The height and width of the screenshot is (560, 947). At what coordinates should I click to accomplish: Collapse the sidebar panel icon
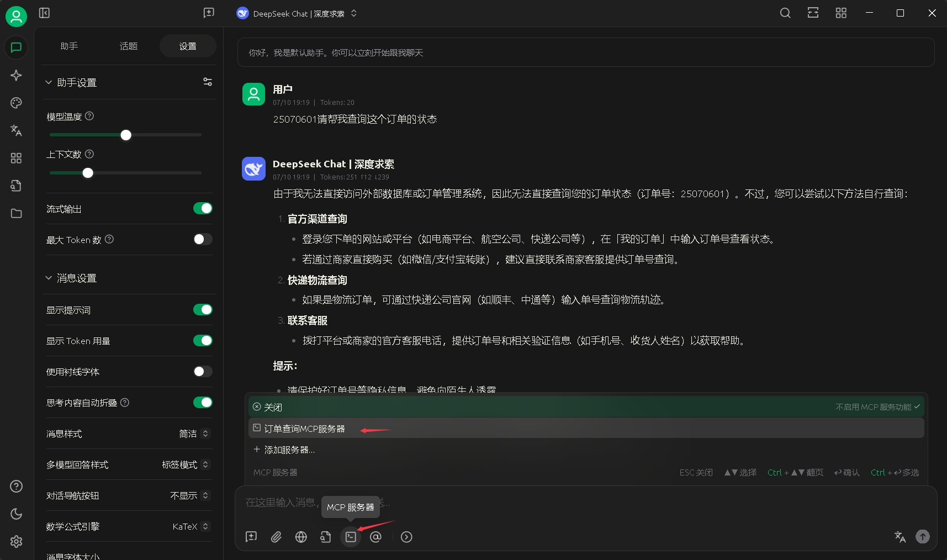pos(45,13)
